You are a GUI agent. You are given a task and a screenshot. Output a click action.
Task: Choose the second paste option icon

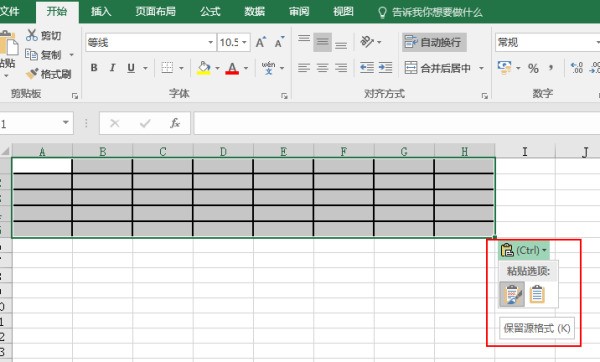(537, 294)
